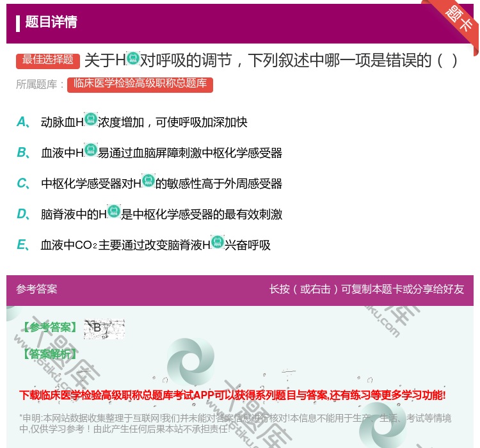
Task: Click the question text 关于H对呼吸的调节
Action: (x=271, y=60)
